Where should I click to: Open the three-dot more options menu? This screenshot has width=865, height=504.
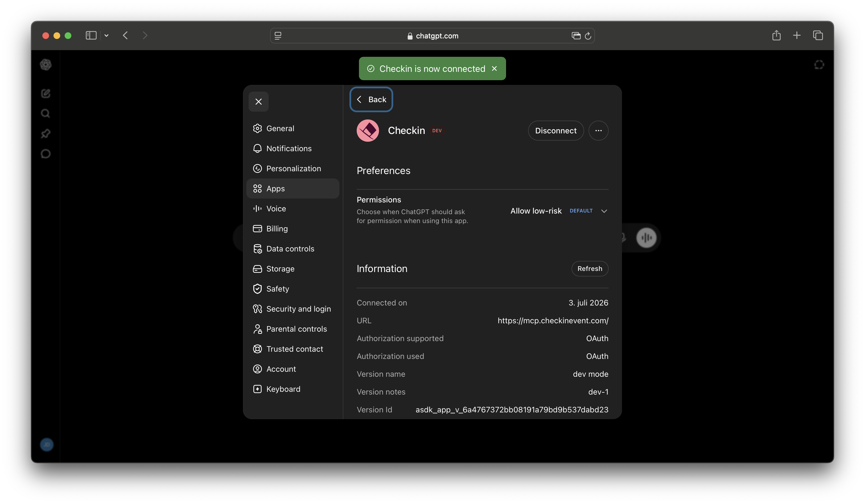pyautogui.click(x=598, y=130)
